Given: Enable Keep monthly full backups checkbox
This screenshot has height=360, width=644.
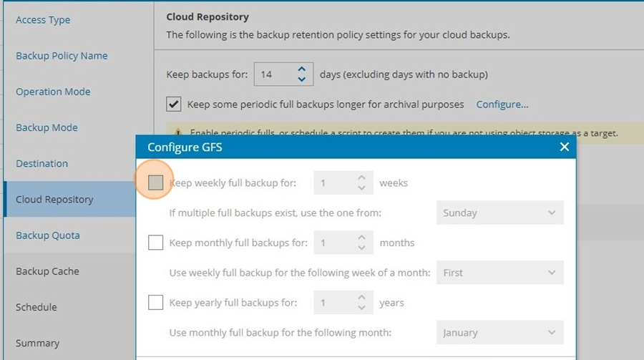Looking at the screenshot, I should [x=156, y=243].
